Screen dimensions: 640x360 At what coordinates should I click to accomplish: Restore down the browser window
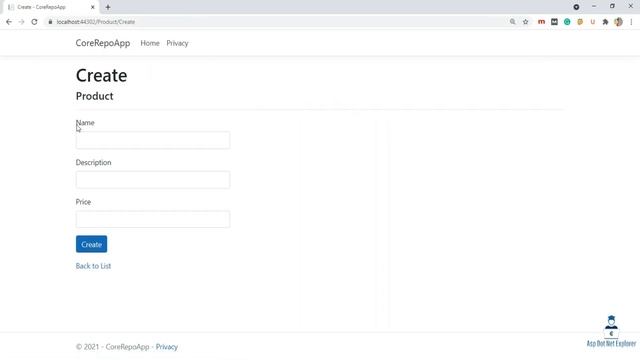(x=612, y=7)
